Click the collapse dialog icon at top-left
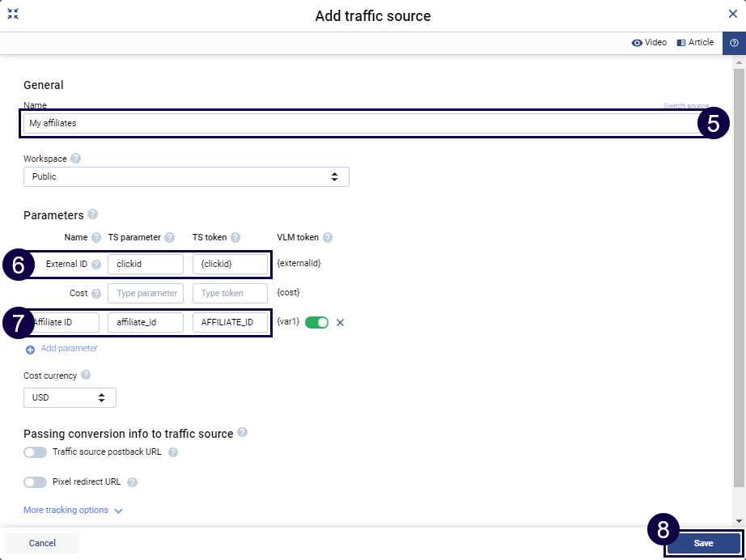 [x=13, y=14]
